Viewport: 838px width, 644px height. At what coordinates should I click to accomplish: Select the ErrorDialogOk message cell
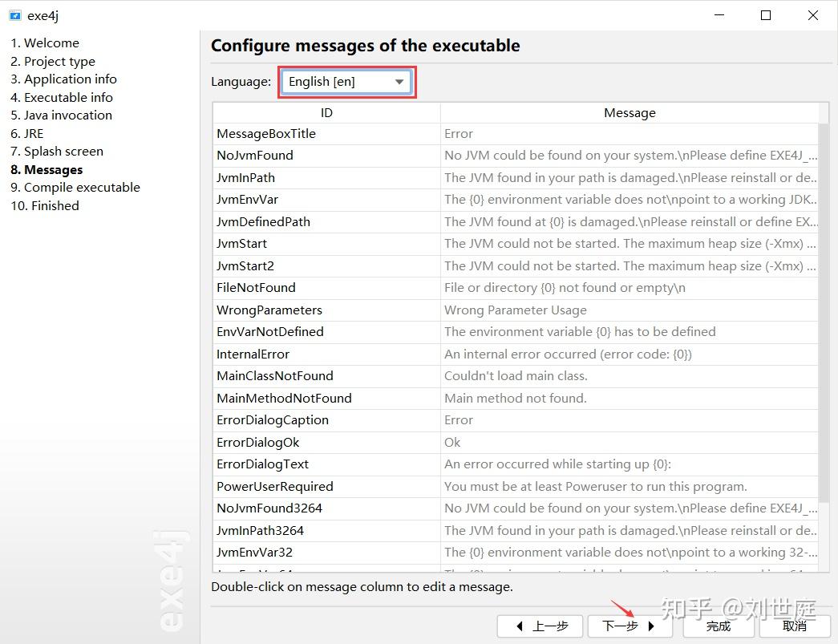(630, 443)
